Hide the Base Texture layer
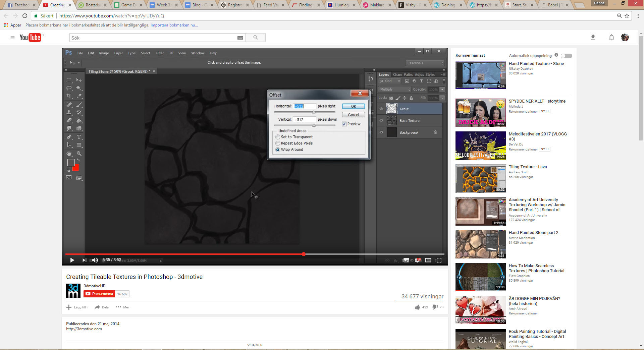The image size is (644, 350). coord(381,120)
